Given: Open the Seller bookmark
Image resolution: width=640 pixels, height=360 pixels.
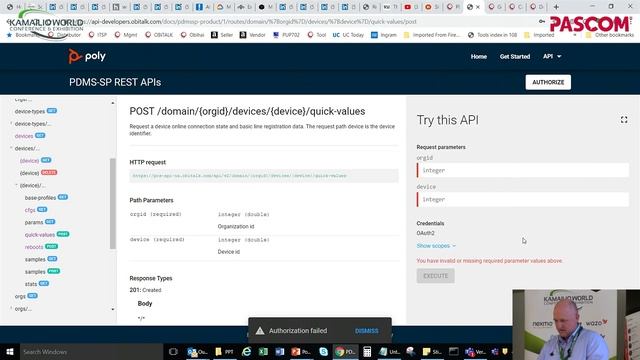Looking at the screenshot, I should pyautogui.click(x=222, y=35).
